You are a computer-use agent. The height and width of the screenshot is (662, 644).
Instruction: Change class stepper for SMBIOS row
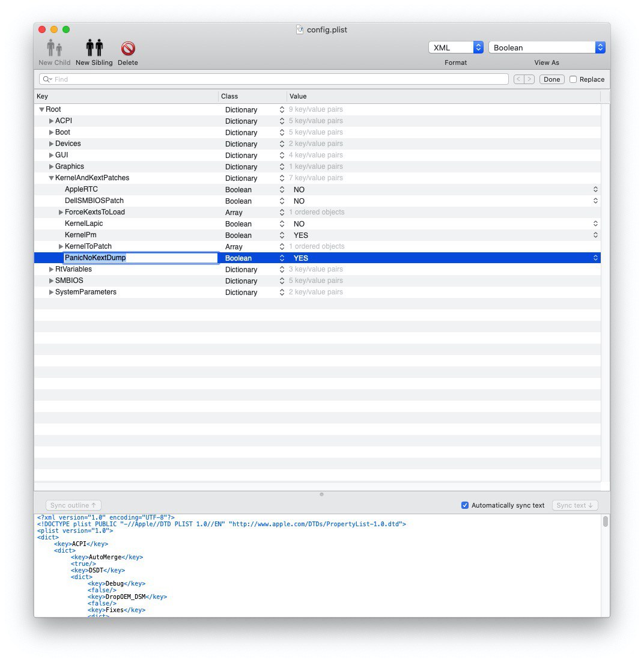(282, 281)
